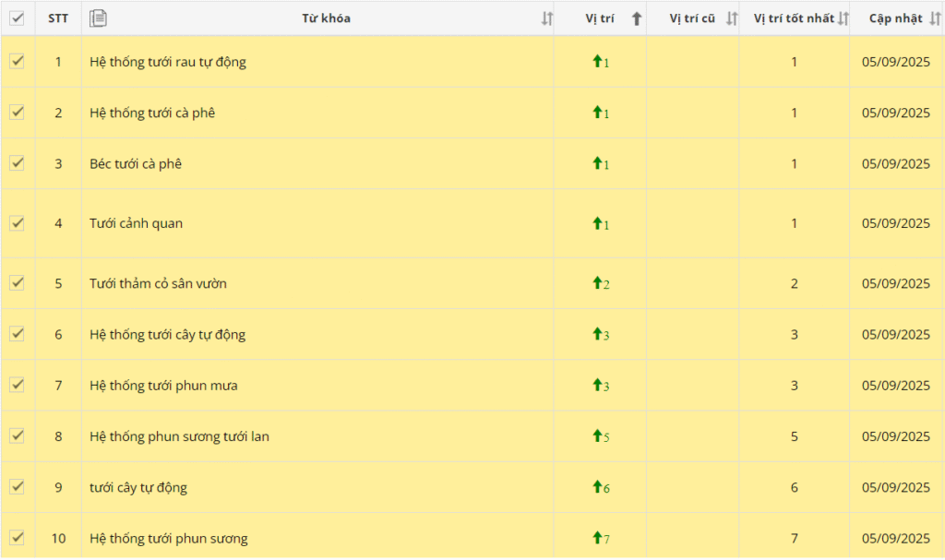
Task: Click keyword Hệ thống phun sương tưới lan
Action: pos(179,436)
